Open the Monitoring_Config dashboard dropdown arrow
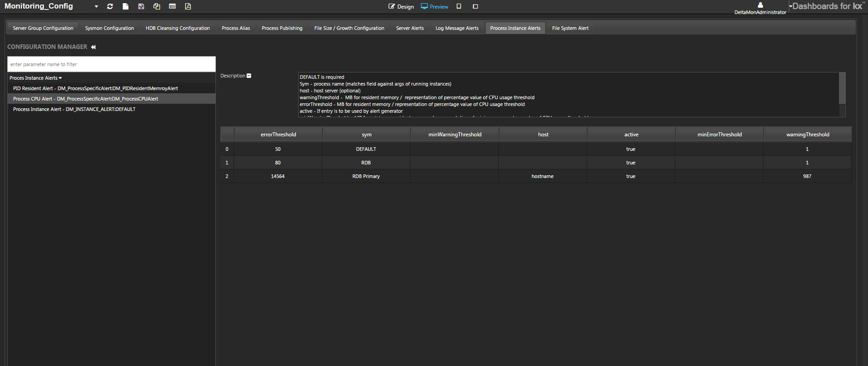 [x=96, y=6]
